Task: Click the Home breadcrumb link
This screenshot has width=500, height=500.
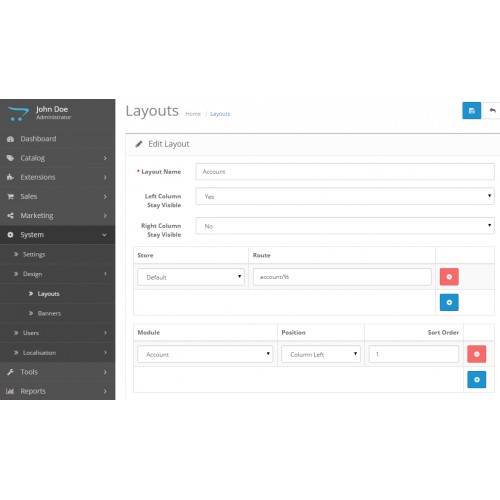Action: [x=193, y=114]
